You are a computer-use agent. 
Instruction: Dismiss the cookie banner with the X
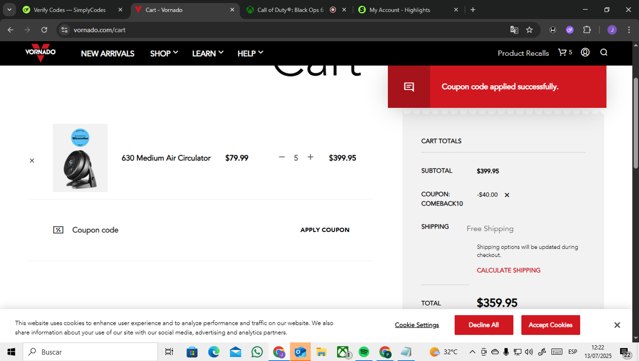pos(617,325)
